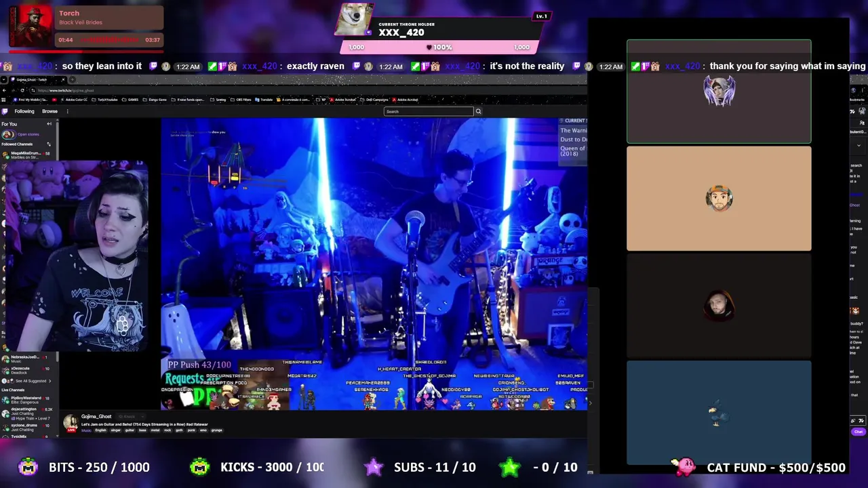Image resolution: width=868 pixels, height=488 pixels.
Task: Open a new browser tab with plus
Action: point(72,79)
